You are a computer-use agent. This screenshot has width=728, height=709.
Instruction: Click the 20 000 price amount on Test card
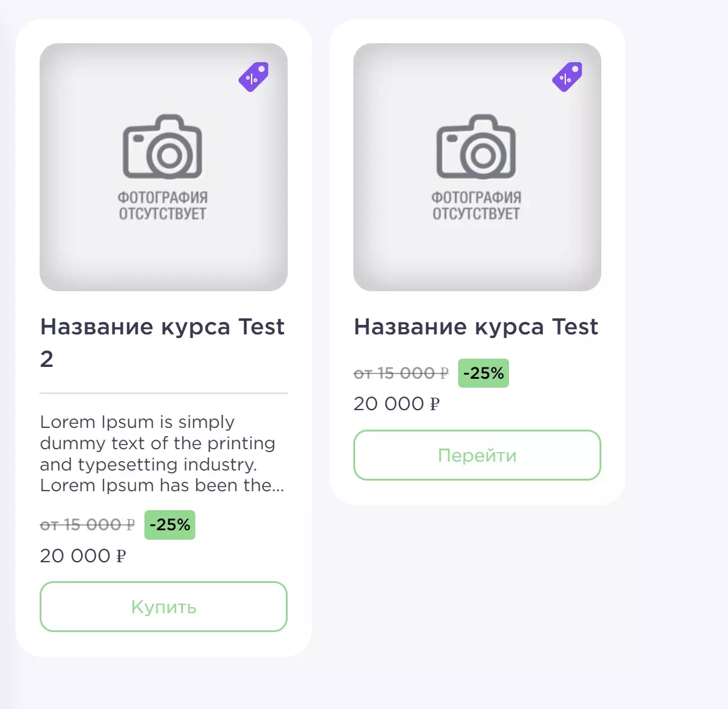coord(389,404)
